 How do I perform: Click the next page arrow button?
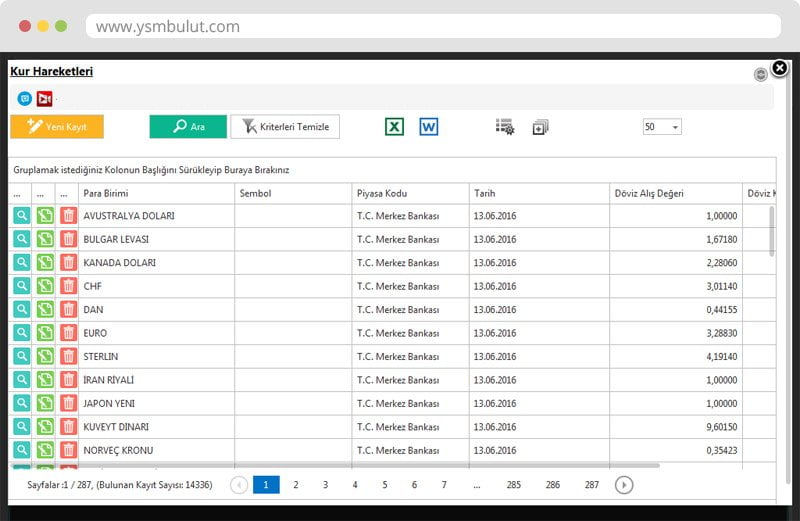623,485
